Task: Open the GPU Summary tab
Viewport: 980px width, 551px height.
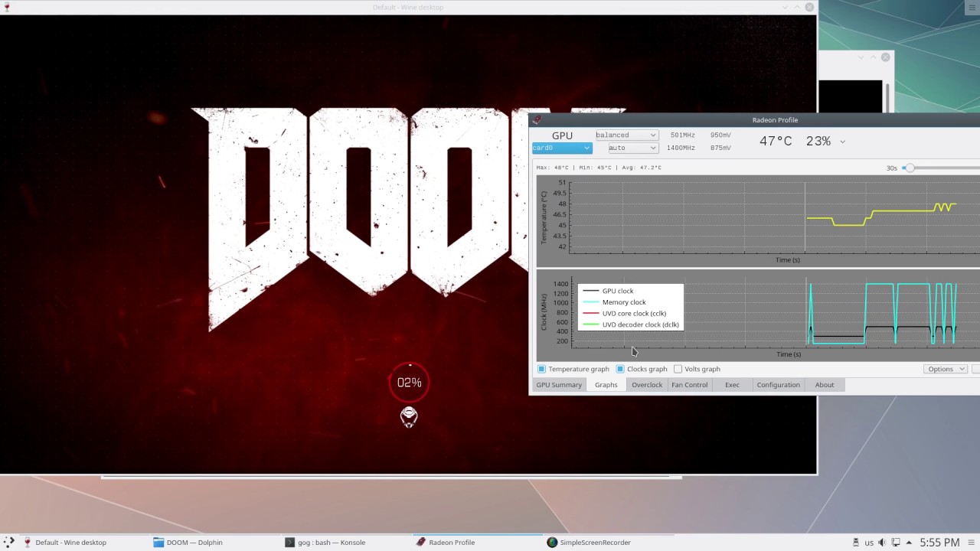Action: [559, 385]
